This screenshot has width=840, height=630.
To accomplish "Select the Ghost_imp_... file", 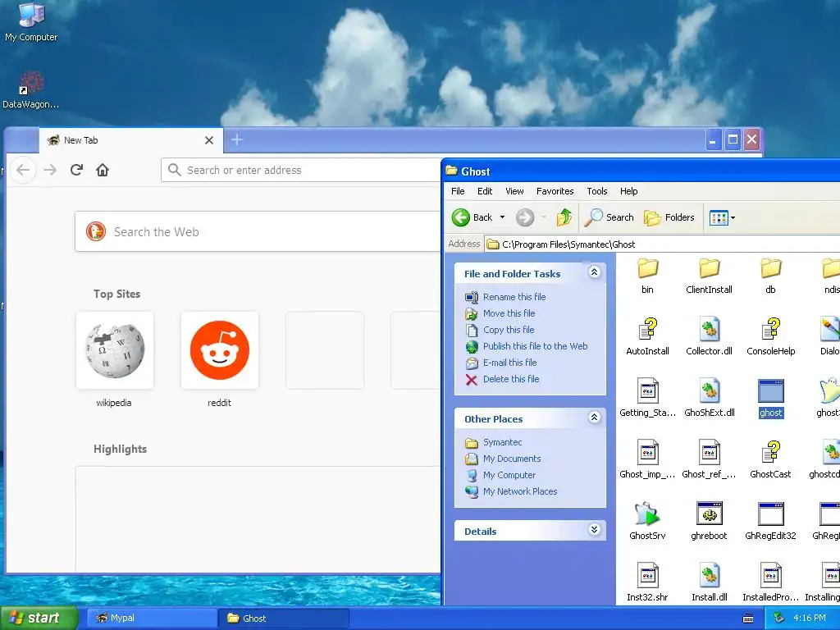I will (648, 459).
